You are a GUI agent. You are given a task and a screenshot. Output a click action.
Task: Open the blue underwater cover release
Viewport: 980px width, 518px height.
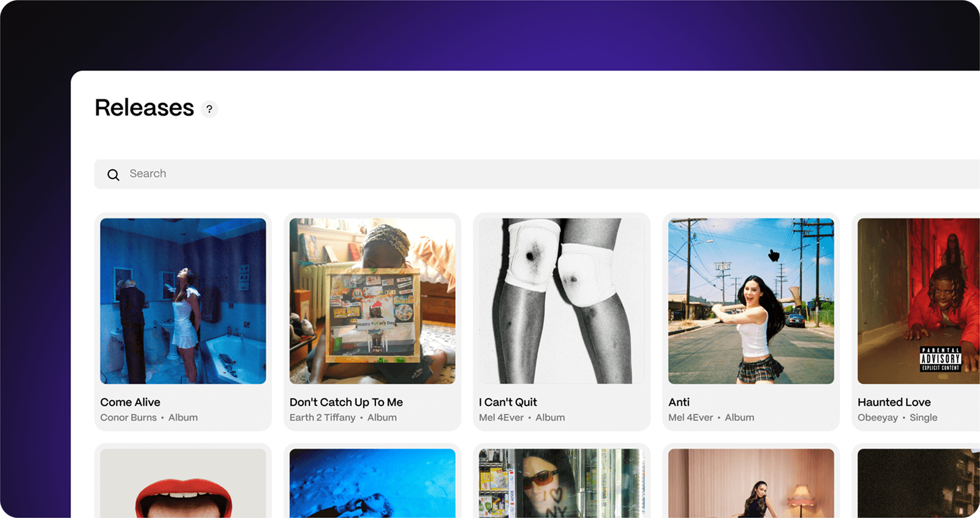coord(372,483)
